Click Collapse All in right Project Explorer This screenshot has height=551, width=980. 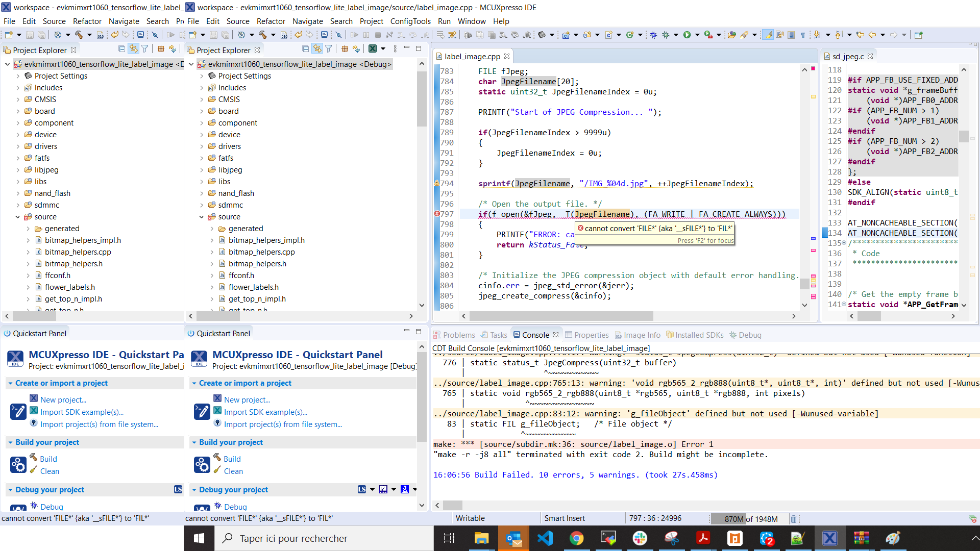[x=305, y=49]
